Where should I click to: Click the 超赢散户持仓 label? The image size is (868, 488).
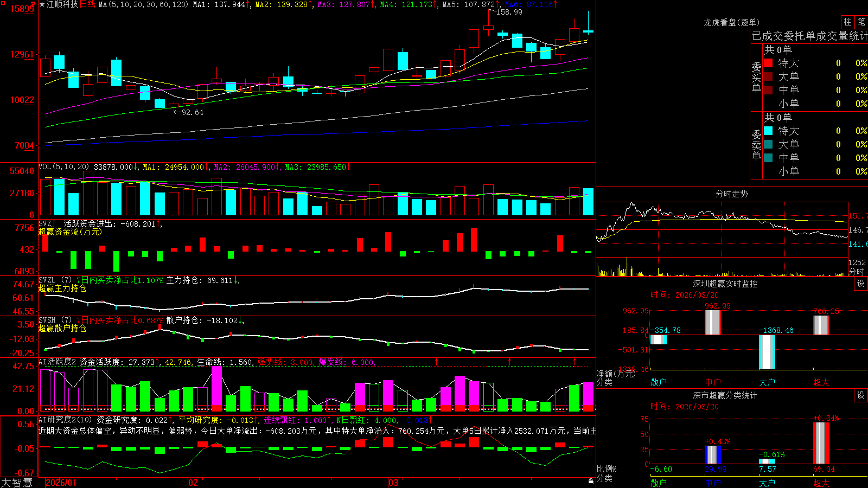[x=62, y=328]
